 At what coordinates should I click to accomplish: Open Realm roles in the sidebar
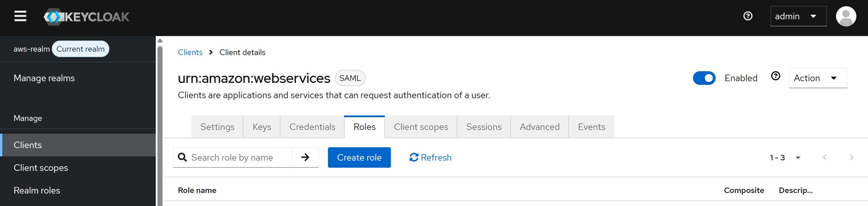(78, 190)
